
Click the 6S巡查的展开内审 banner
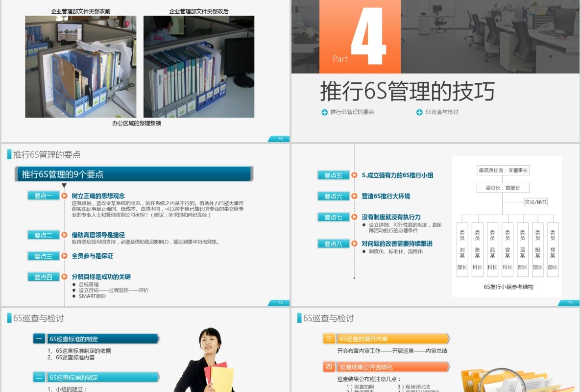pos(393,339)
